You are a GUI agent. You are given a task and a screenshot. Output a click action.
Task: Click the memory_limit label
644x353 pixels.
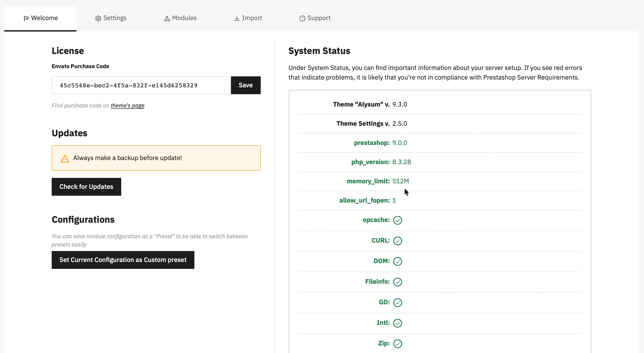pyautogui.click(x=368, y=181)
